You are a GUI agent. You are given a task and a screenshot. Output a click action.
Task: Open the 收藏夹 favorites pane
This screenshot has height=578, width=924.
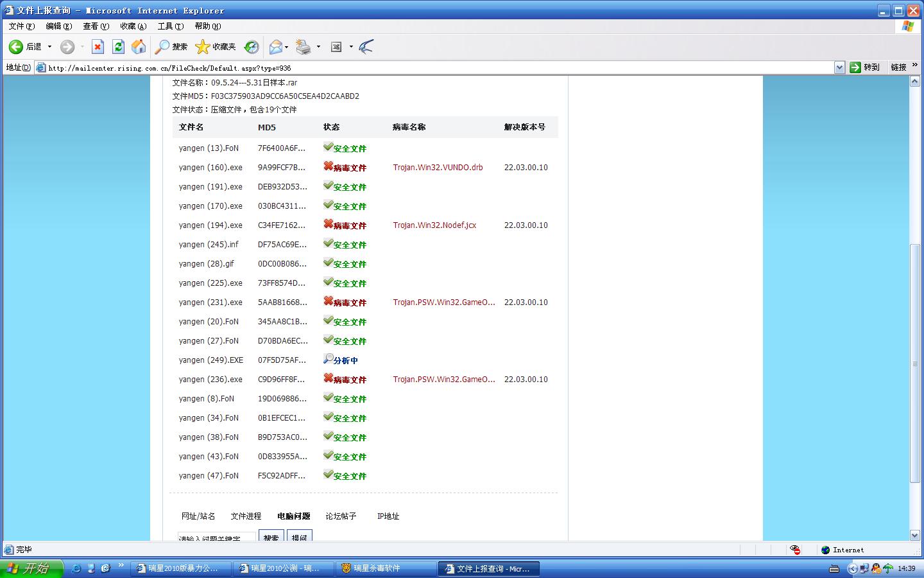pyautogui.click(x=216, y=47)
